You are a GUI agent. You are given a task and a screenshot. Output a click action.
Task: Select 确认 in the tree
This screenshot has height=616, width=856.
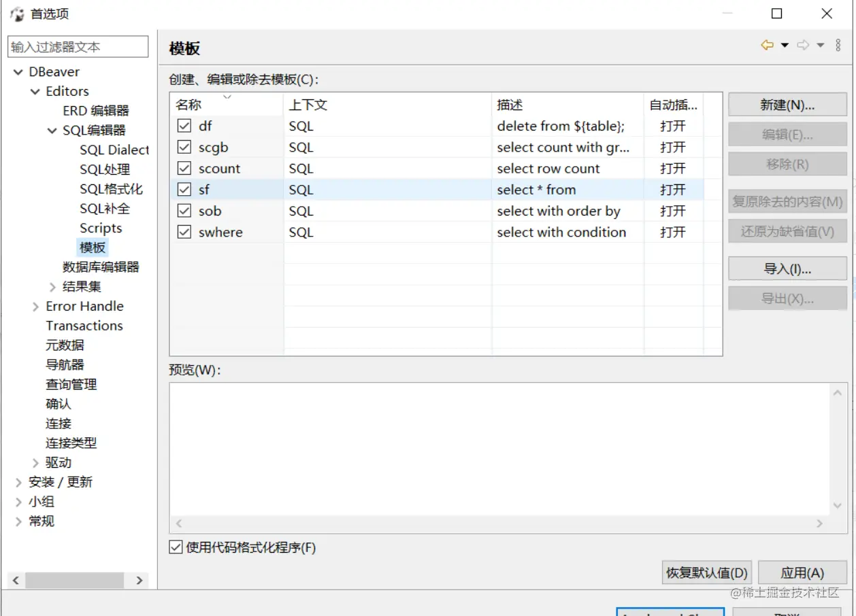click(x=59, y=404)
